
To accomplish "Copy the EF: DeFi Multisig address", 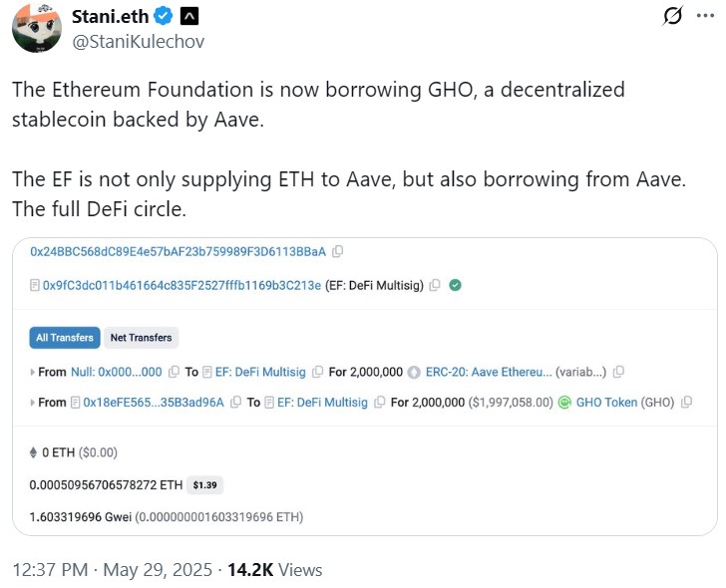I will (x=435, y=285).
